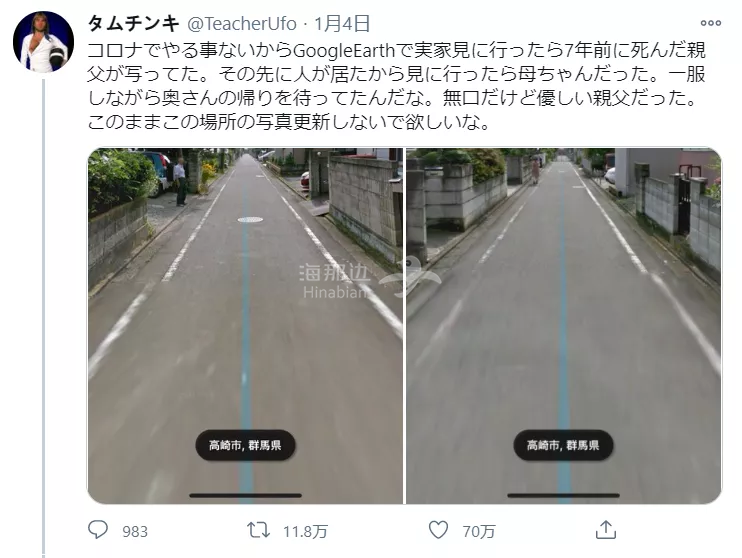Like the tweet with the heart icon
The width and height of the screenshot is (742, 558).
coord(438,530)
